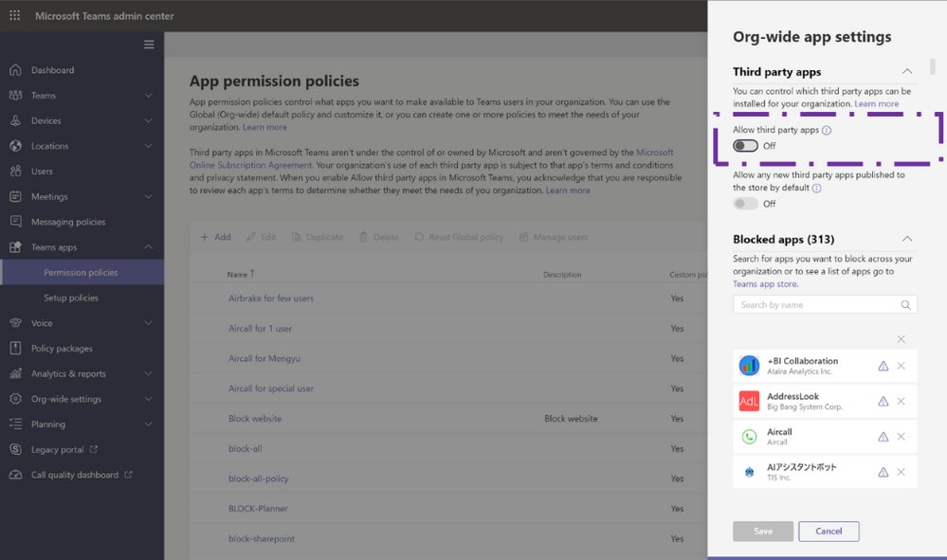
Task: Click the Search by name input field
Action: pos(815,303)
